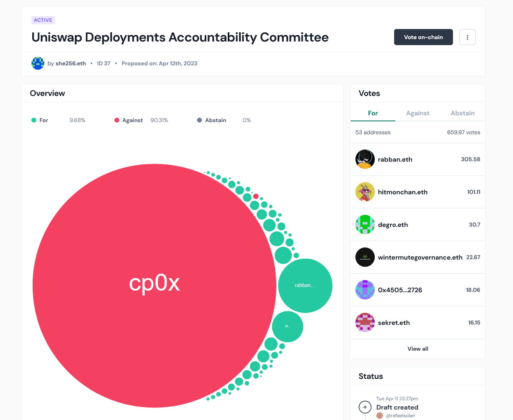Open rabban.eth voter name link
Screen dimensions: 513x420
click(395, 159)
